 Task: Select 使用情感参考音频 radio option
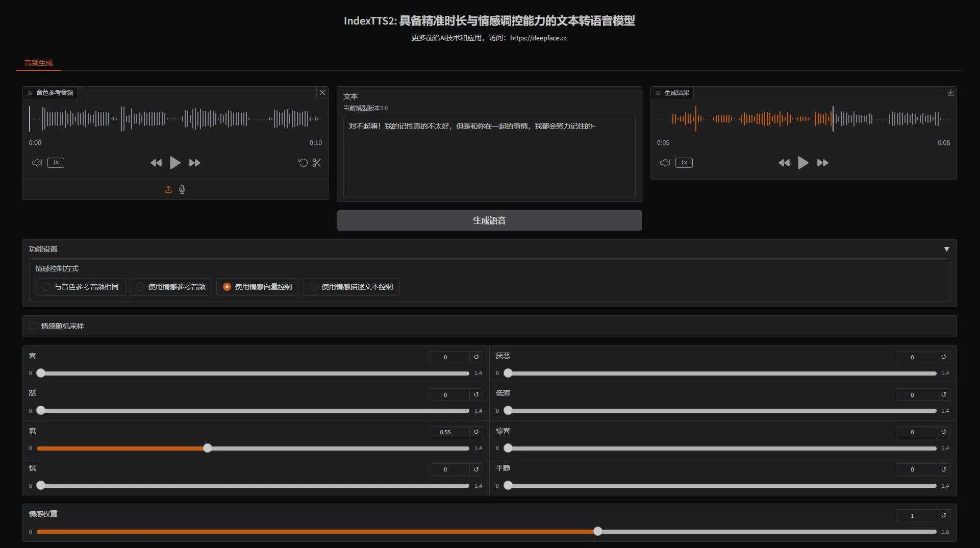tap(140, 287)
